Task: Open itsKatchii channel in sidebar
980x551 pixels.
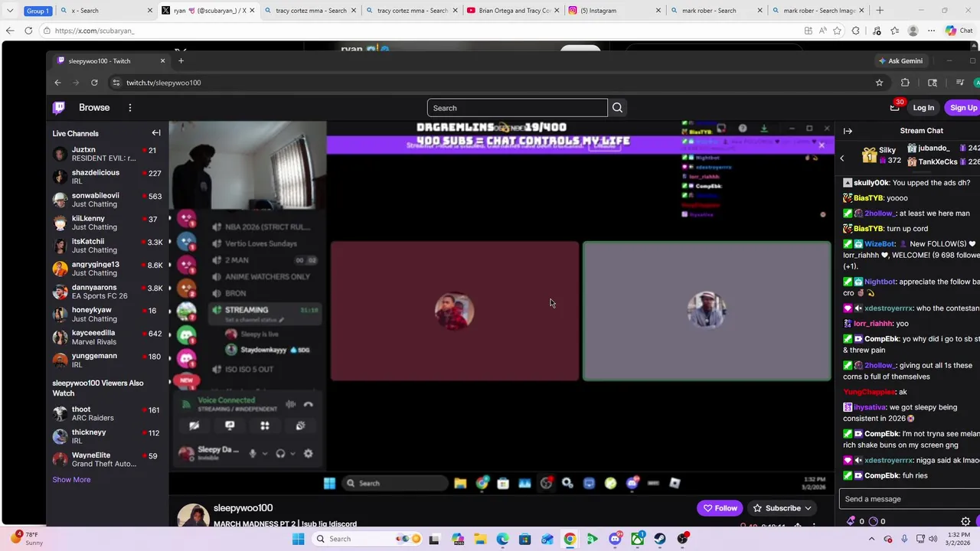Action: tap(106, 246)
